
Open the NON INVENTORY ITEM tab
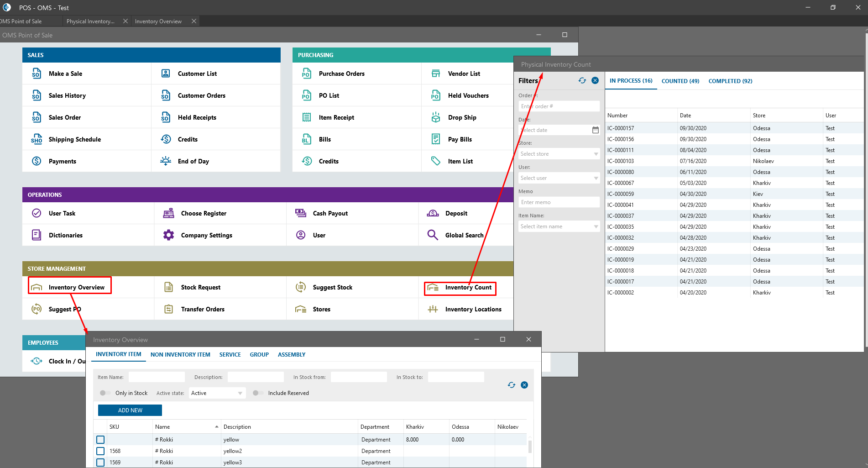tap(180, 354)
